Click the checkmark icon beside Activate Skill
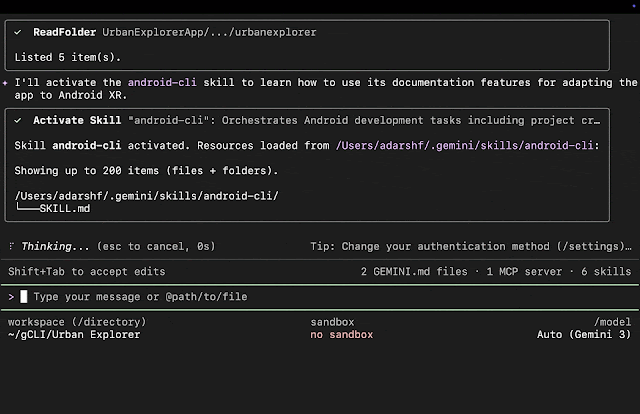Viewport: 640px width, 414px height. point(18,120)
